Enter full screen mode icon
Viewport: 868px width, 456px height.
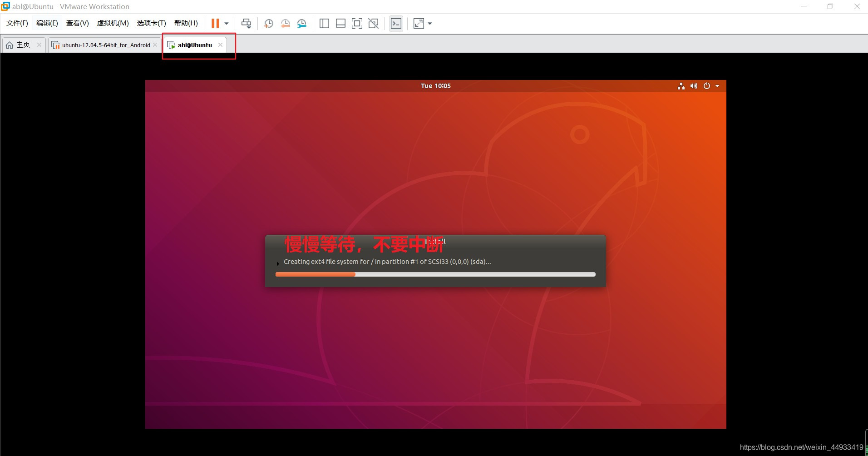coord(357,24)
